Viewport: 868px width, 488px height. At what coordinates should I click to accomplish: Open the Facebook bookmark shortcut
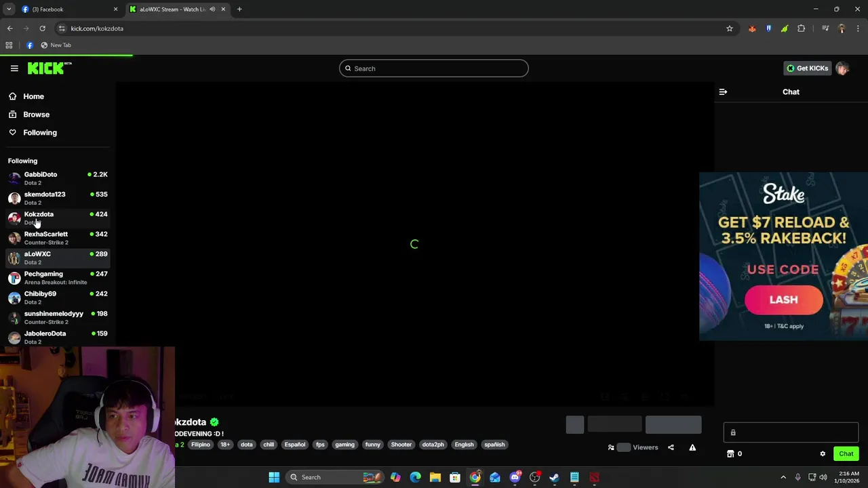coord(30,45)
